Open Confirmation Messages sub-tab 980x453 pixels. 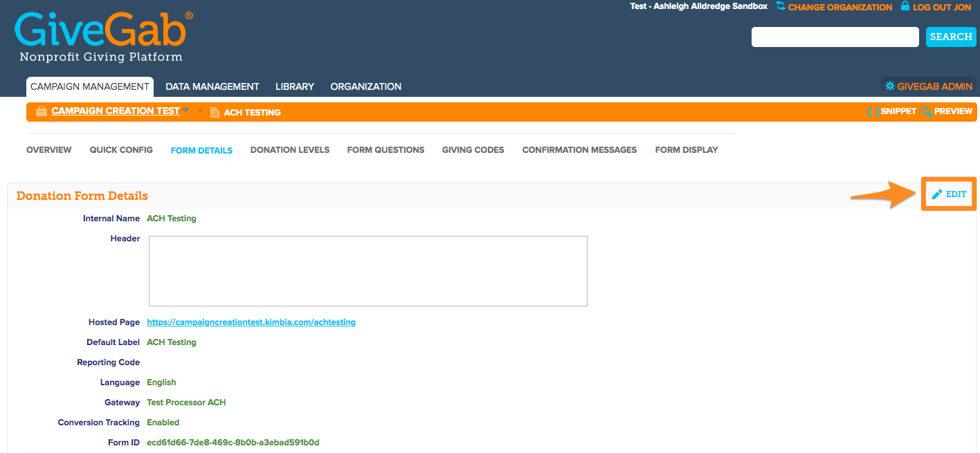tap(579, 149)
